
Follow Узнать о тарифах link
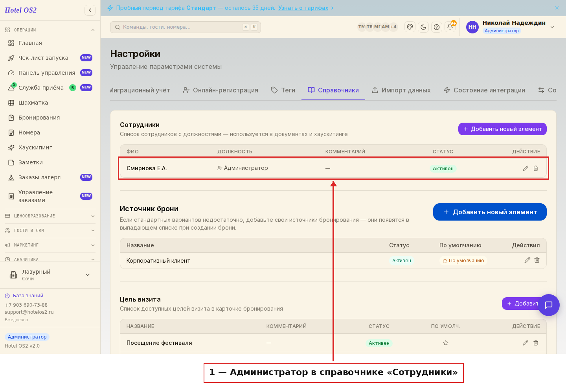(x=303, y=8)
